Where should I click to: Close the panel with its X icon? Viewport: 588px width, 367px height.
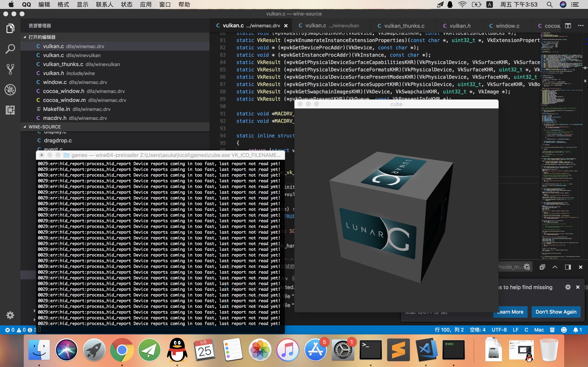581,267
